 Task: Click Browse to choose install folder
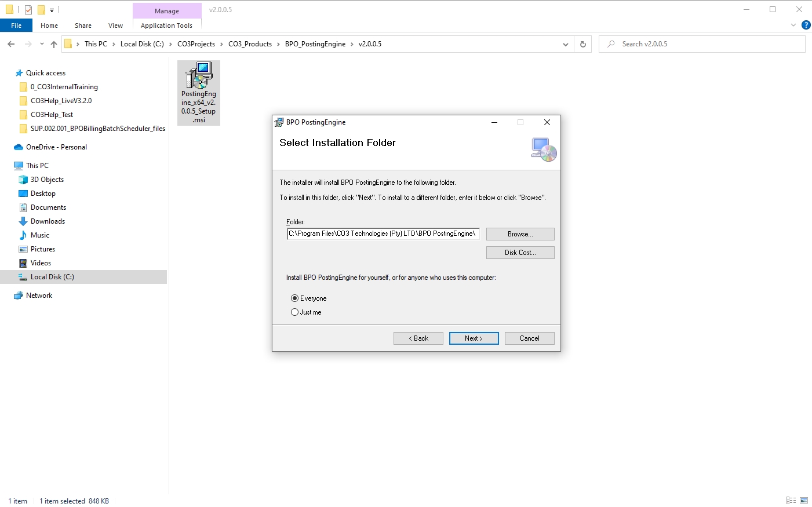tap(520, 234)
